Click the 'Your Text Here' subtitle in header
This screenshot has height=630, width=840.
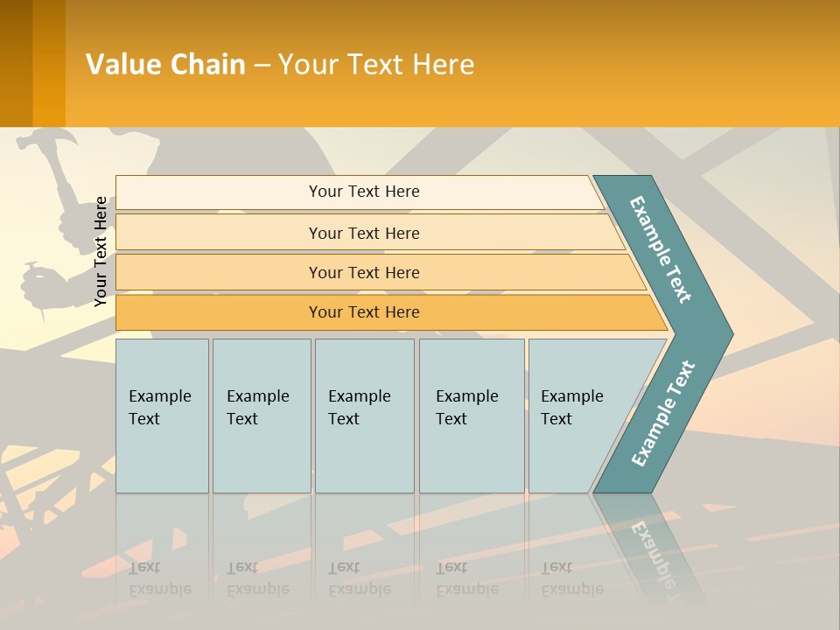pyautogui.click(x=376, y=64)
